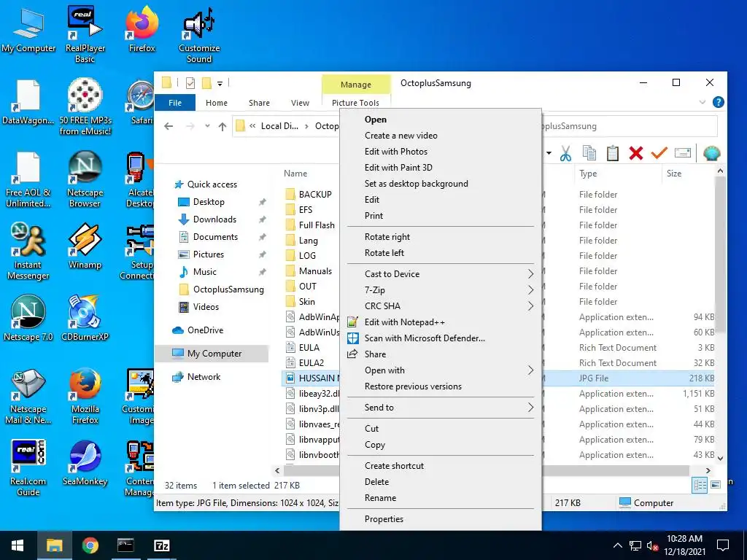Select the SeaMonkey desktop icon
747x560 pixels.
pyautogui.click(x=85, y=463)
